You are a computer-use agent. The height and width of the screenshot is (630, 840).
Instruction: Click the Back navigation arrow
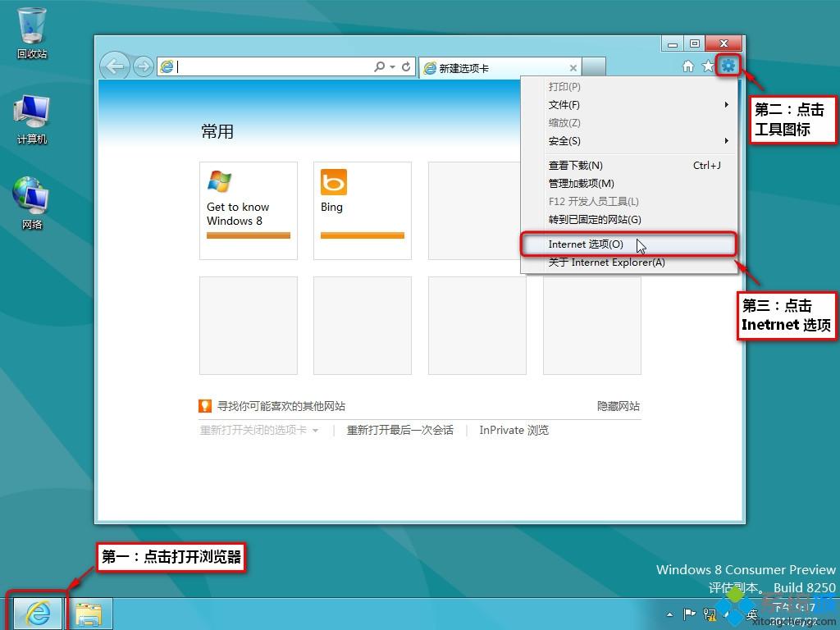[115, 66]
